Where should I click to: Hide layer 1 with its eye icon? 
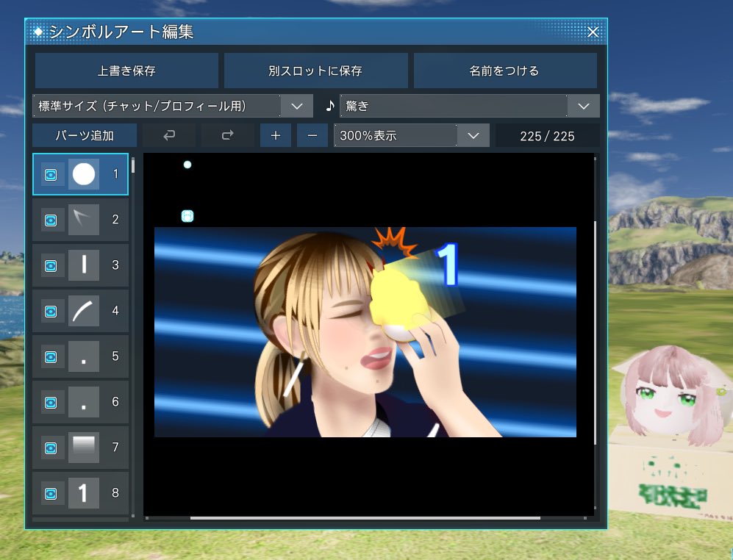pos(51,175)
